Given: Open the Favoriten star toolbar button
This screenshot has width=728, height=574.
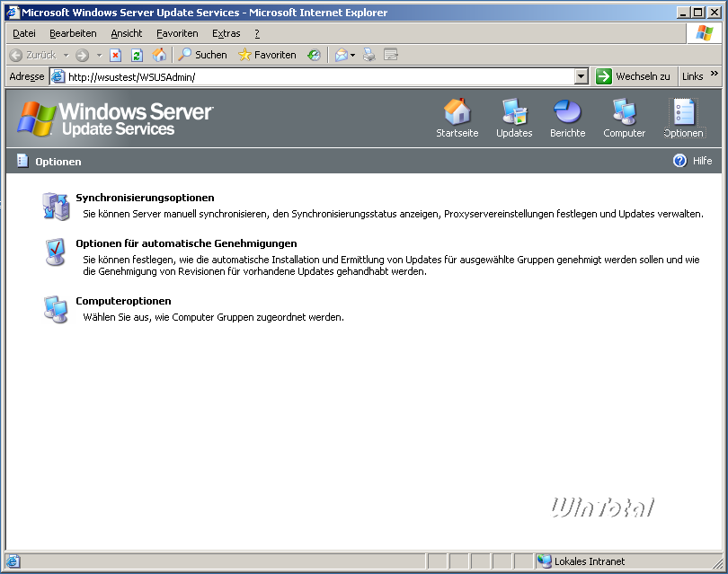Looking at the screenshot, I should [x=267, y=55].
